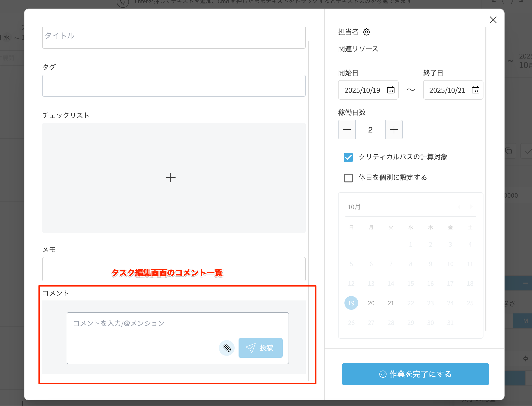Open the end date calendar icon
The width and height of the screenshot is (532, 406).
coord(475,90)
